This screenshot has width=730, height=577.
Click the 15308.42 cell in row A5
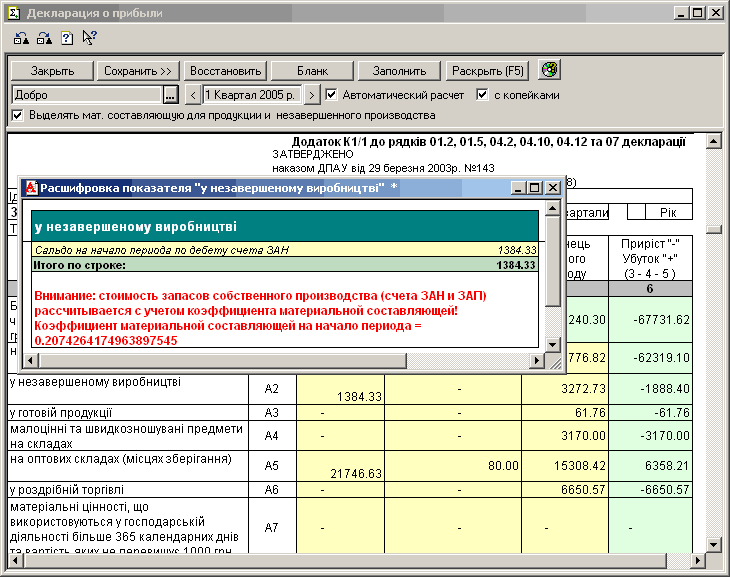(565, 466)
